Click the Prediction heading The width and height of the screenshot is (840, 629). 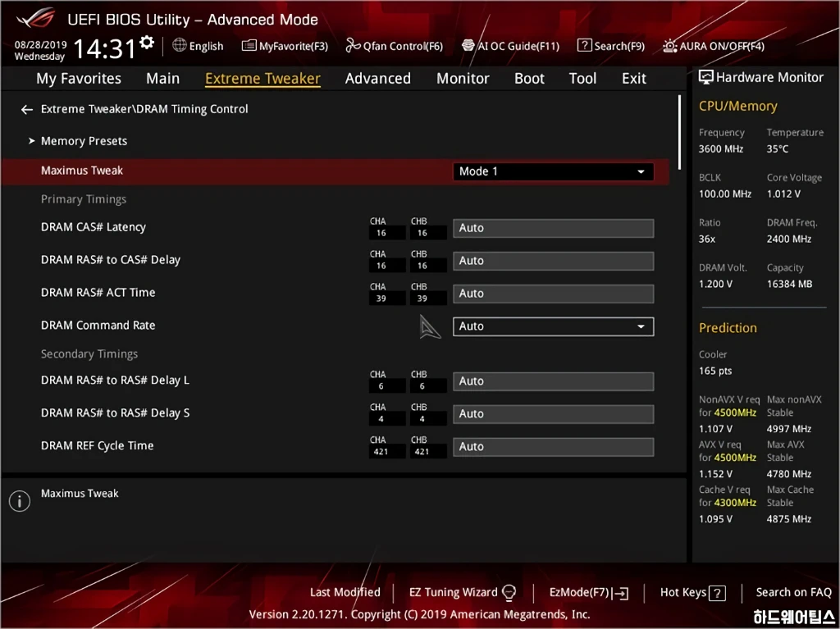point(728,328)
